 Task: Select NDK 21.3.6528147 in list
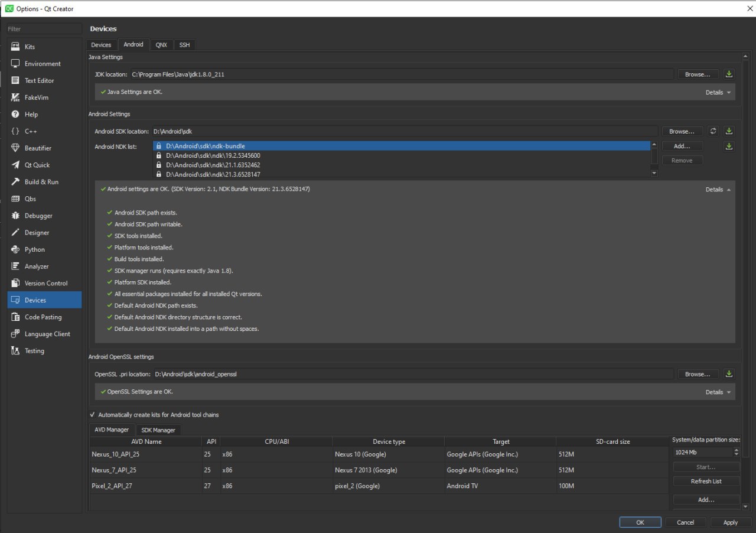point(402,174)
